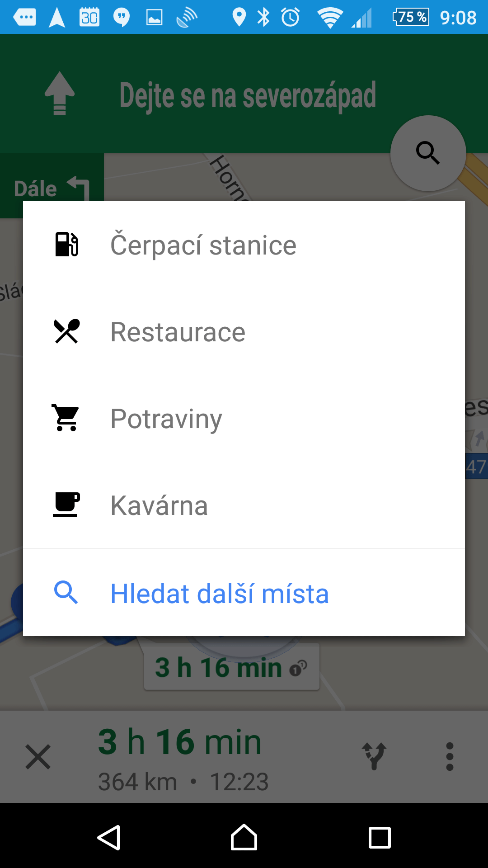Tap the fork and spoon restaurant icon
Image resolution: width=488 pixels, height=868 pixels.
(x=66, y=331)
